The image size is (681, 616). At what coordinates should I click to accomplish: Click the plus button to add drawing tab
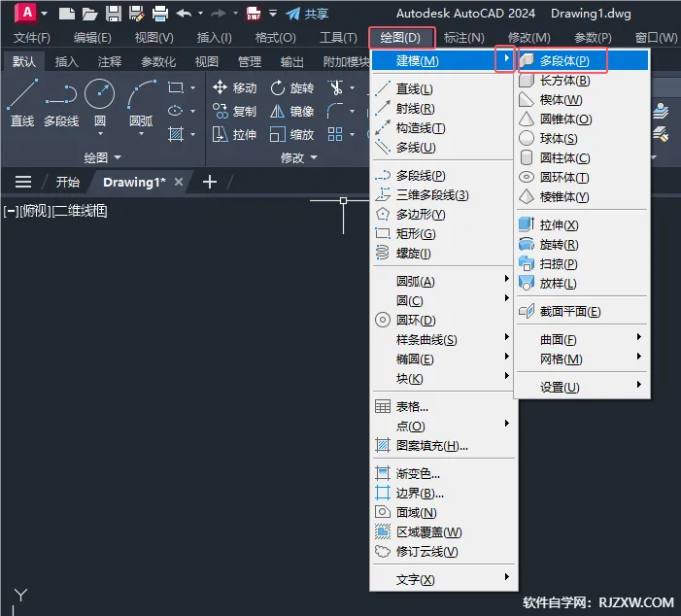click(x=209, y=183)
